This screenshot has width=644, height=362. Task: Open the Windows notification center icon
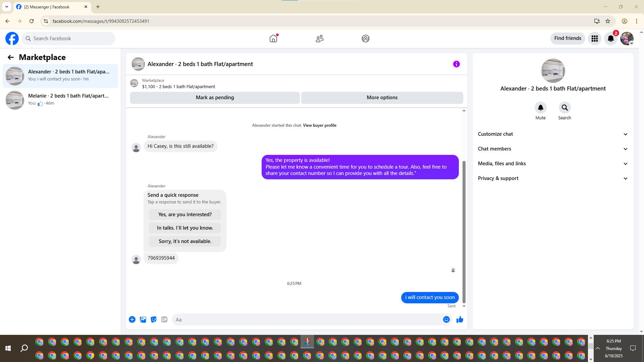tap(633, 349)
